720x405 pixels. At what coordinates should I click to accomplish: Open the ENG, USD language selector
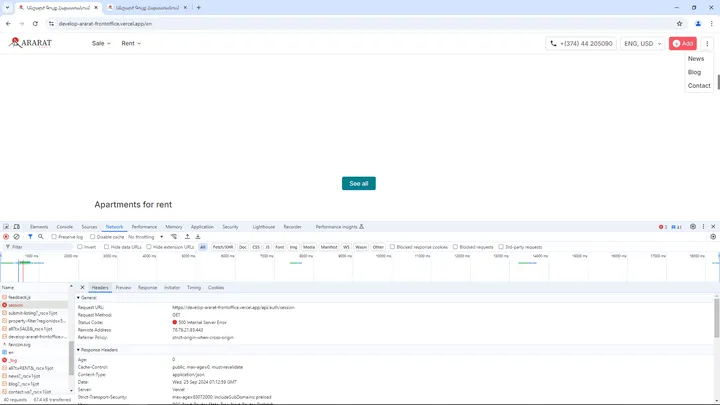[x=642, y=44]
